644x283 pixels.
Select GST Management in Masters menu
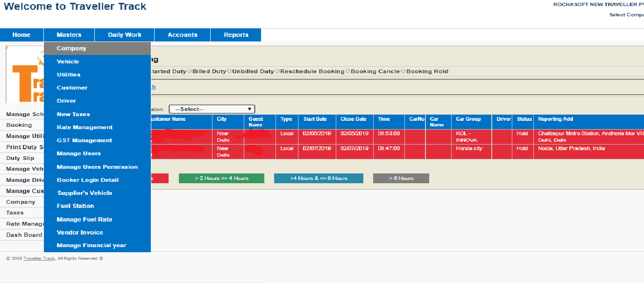pyautogui.click(x=84, y=140)
